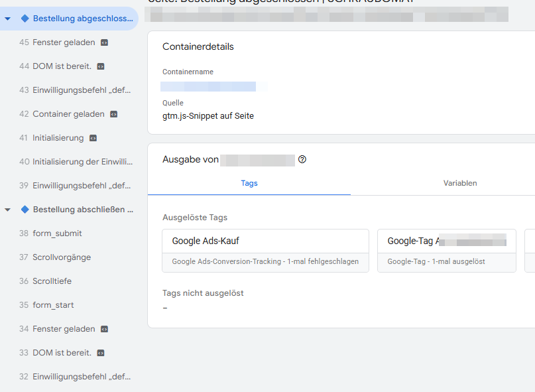Screen dimensions: 535x392
Task: Open the Google-Tag card
Action: click(446, 251)
